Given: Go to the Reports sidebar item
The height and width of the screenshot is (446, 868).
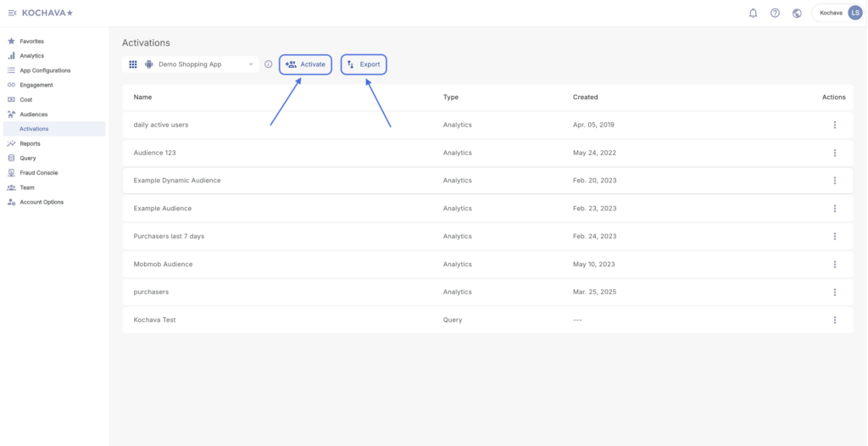Looking at the screenshot, I should (30, 143).
